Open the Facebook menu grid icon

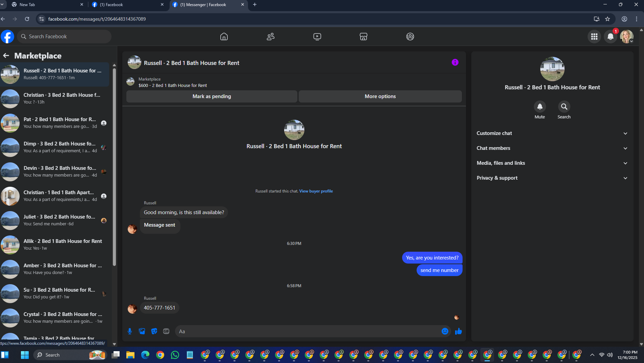(594, 37)
